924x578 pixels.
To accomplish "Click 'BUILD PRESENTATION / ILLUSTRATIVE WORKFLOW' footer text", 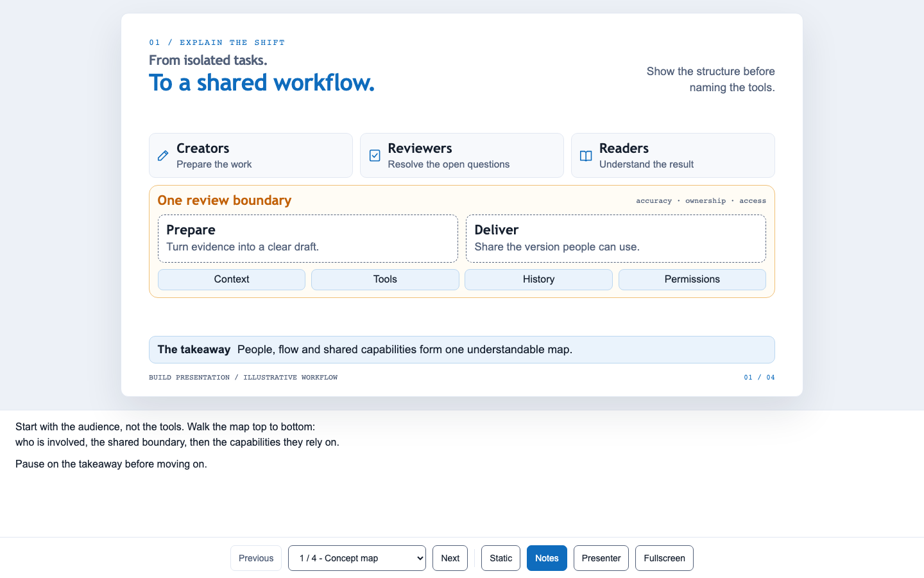I will (x=243, y=378).
